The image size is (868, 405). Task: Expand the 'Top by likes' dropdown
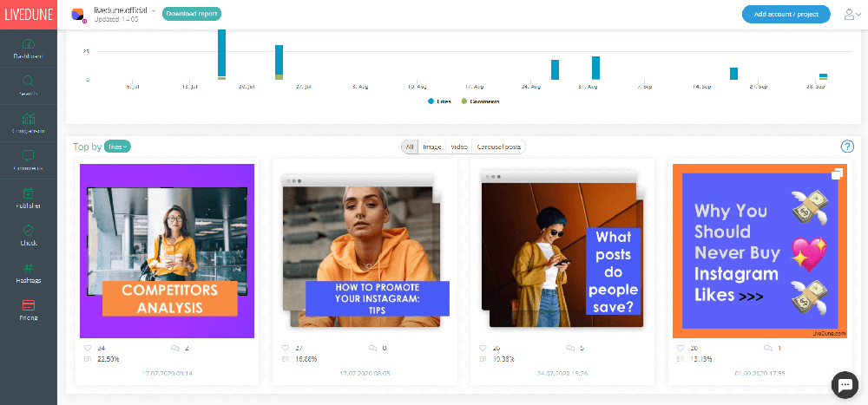coord(117,147)
